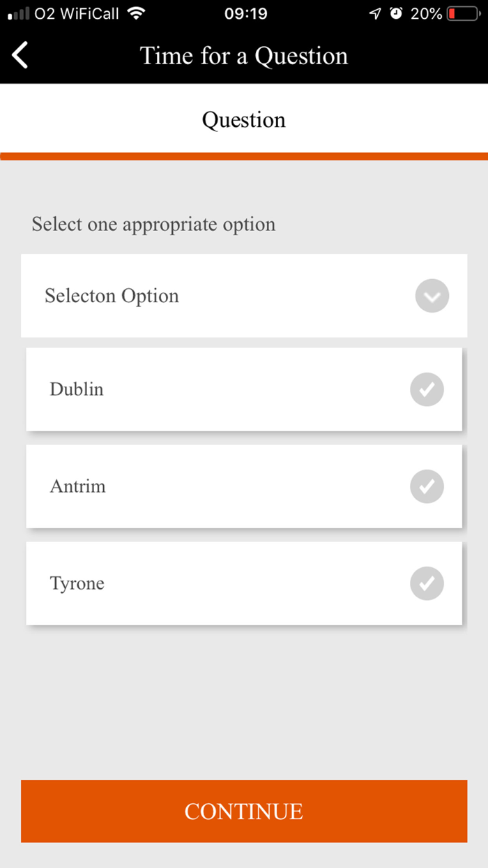Choose the Dublin option label
The image size is (488, 868).
[x=77, y=389]
